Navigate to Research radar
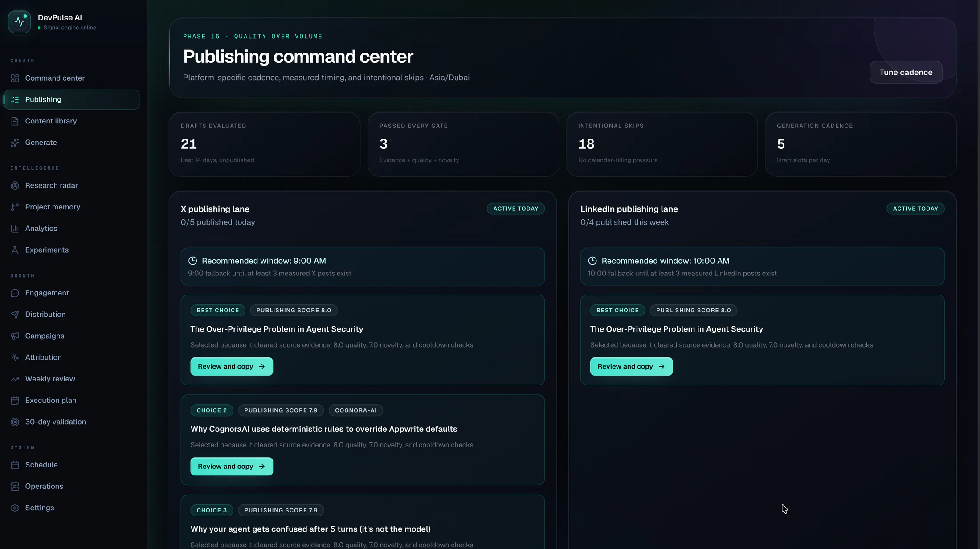Viewport: 980px width, 549px height. [72, 185]
